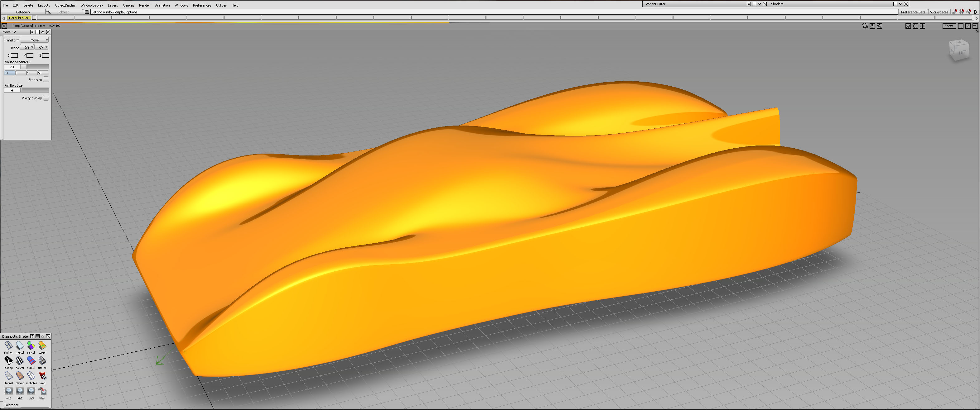This screenshot has height=410, width=980.
Task: Open the Render menu
Action: pos(144,5)
